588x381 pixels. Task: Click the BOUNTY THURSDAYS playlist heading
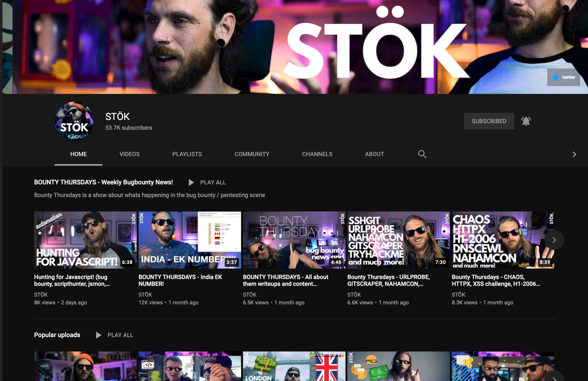pyautogui.click(x=103, y=182)
